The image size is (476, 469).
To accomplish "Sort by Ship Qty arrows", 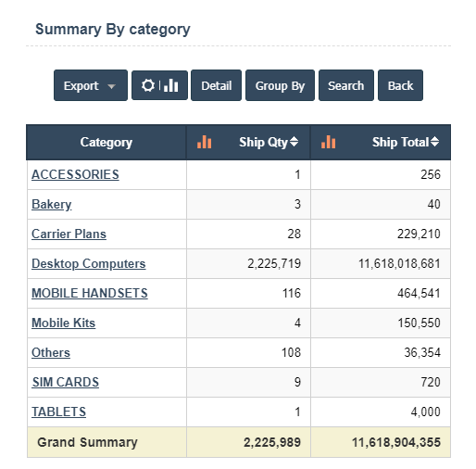I will click(x=294, y=142).
